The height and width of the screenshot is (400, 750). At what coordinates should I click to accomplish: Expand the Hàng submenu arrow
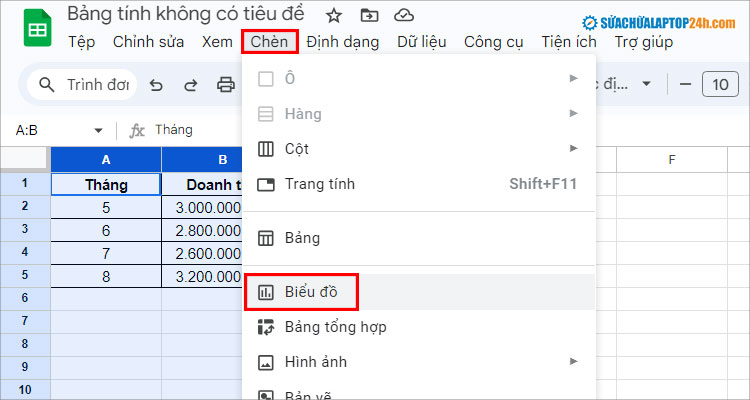[x=574, y=113]
